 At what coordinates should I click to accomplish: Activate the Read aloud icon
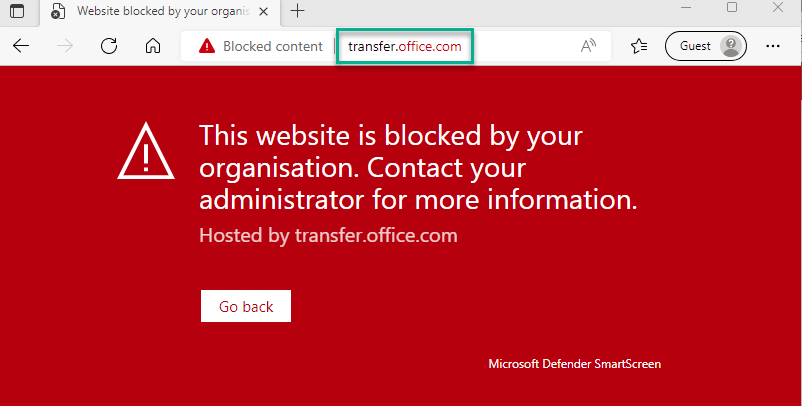point(588,46)
